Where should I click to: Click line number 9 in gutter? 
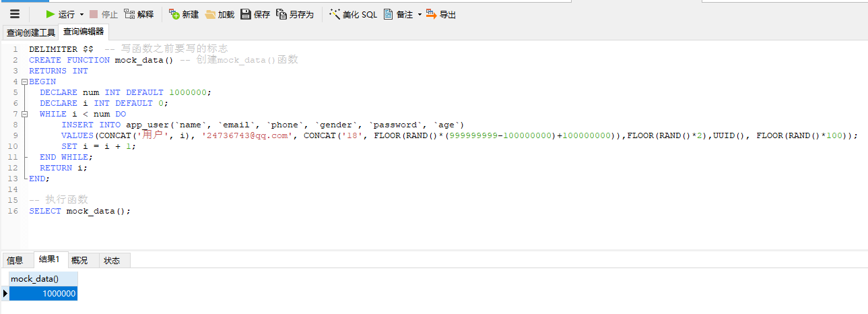(x=15, y=135)
